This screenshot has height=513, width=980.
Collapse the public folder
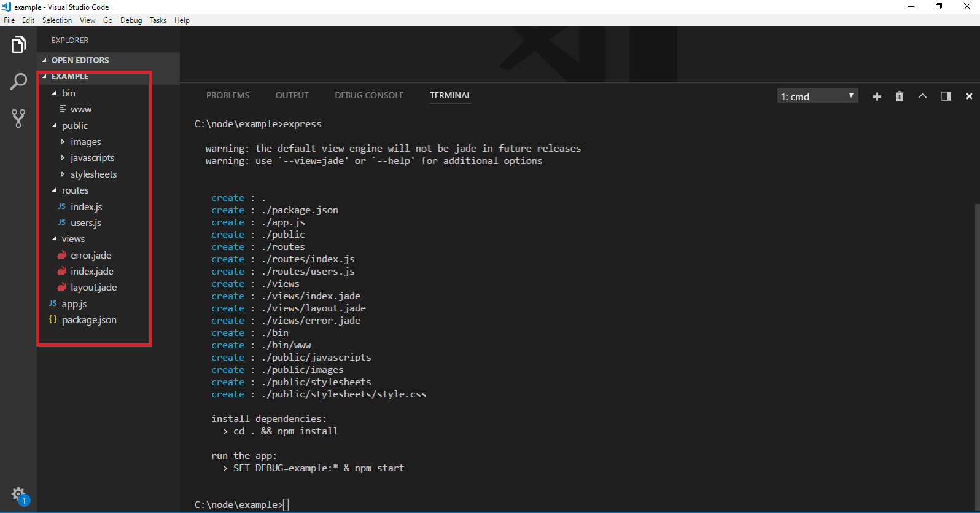pyautogui.click(x=54, y=125)
